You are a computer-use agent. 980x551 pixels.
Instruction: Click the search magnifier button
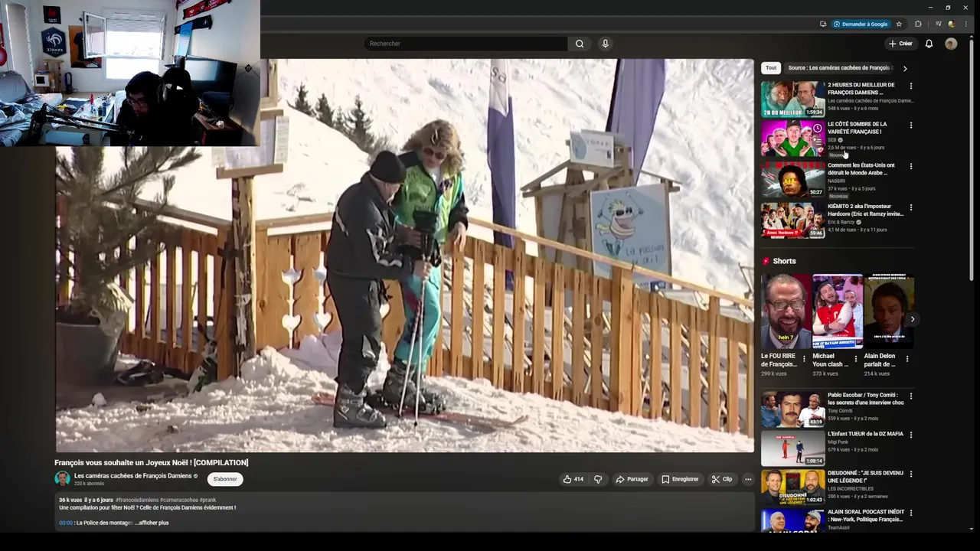580,44
